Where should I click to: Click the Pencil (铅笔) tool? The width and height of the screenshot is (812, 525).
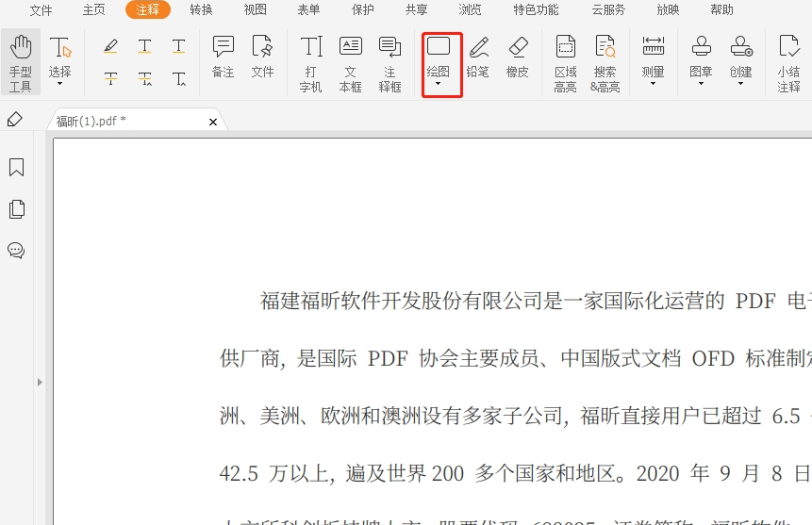[478, 56]
